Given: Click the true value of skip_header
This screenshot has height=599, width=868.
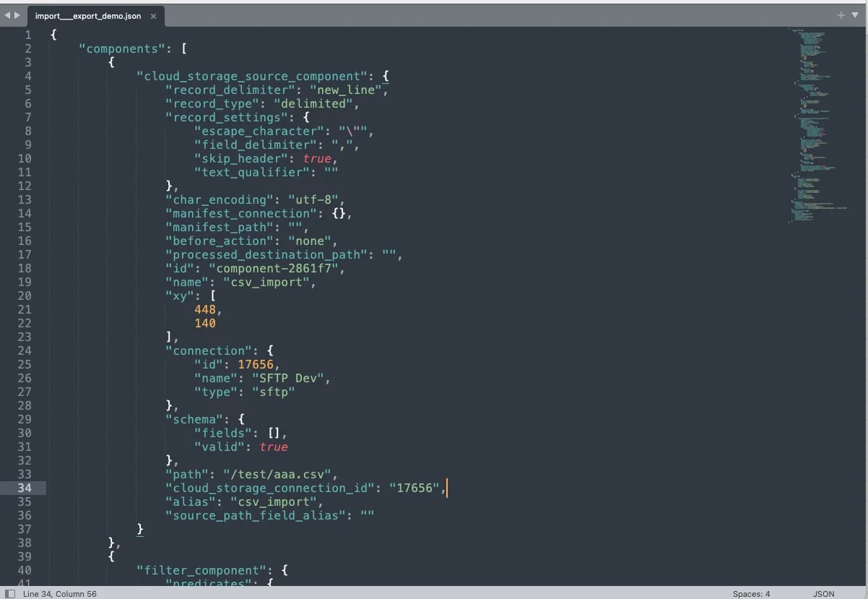Looking at the screenshot, I should click(x=317, y=158).
